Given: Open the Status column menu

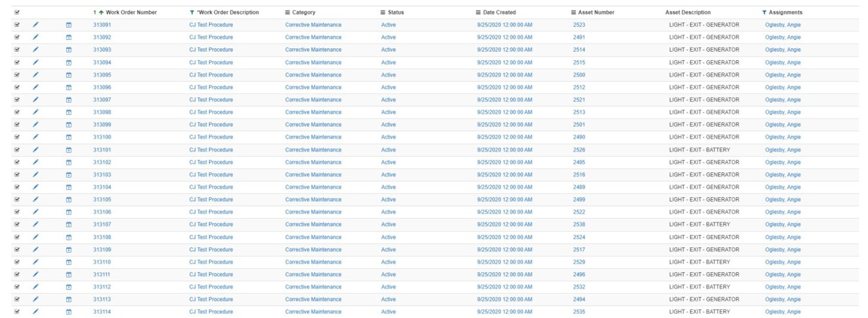Looking at the screenshot, I should 383,13.
